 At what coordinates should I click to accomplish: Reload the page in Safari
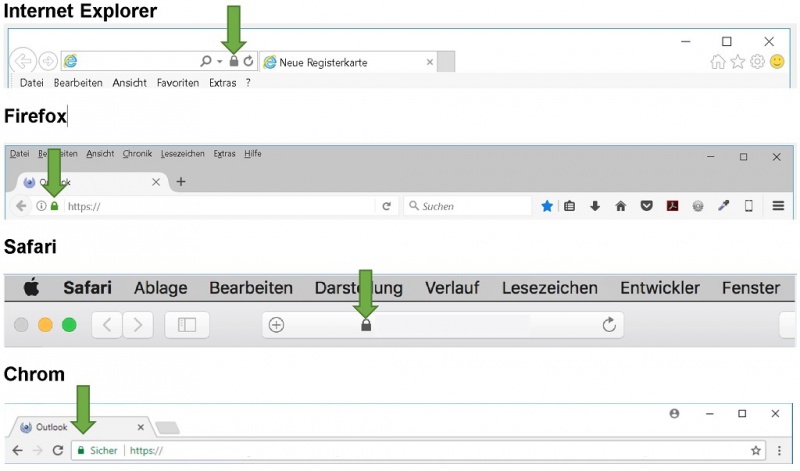609,325
